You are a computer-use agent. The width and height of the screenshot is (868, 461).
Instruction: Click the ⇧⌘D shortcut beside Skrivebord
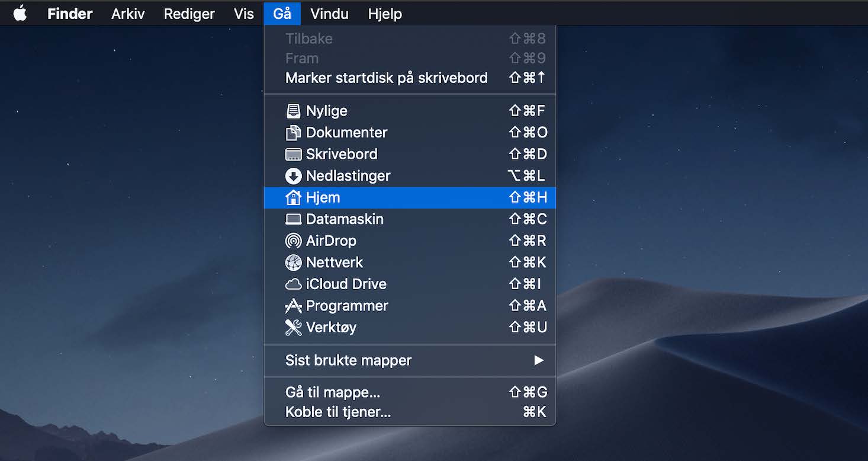coord(528,154)
